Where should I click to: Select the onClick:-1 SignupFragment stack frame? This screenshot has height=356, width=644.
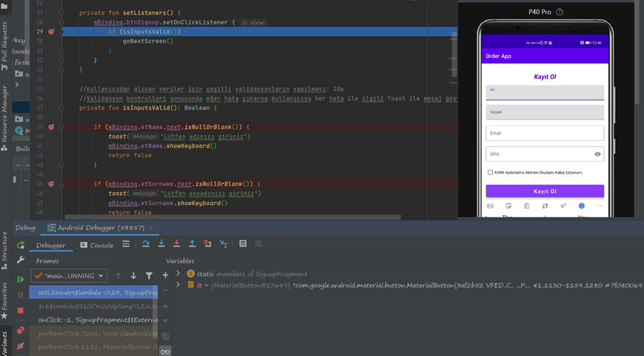pyautogui.click(x=93, y=320)
